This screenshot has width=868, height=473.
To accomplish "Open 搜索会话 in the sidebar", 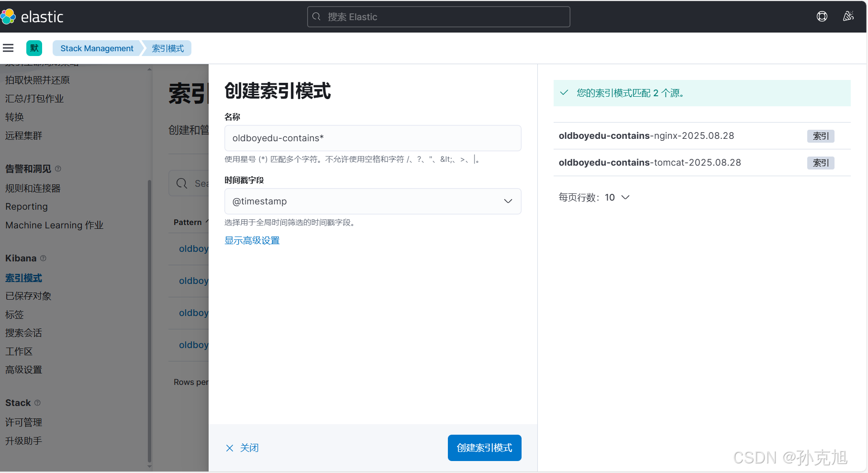I will (x=23, y=333).
